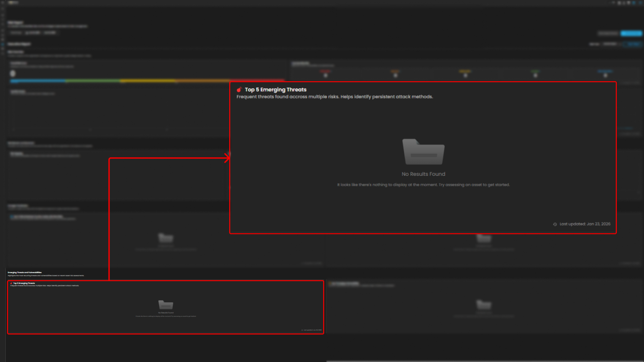Image resolution: width=644 pixels, height=362 pixels.
Task: Click the white circle marker above the colored risk bar
Action: click(x=13, y=73)
